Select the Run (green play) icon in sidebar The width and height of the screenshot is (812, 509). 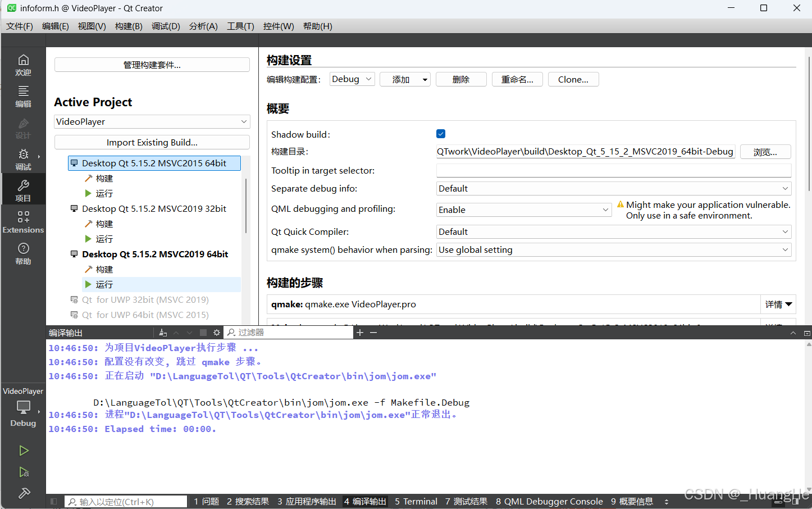pos(23,450)
